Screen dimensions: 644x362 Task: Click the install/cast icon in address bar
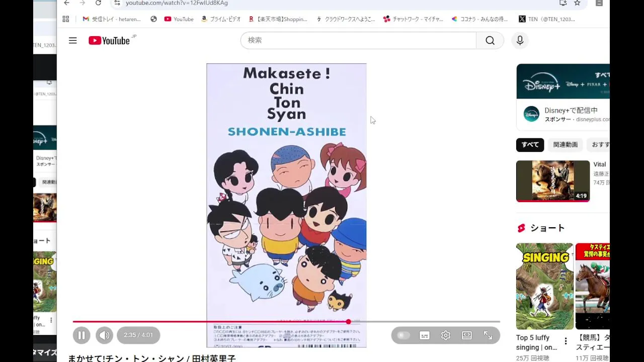[563, 3]
